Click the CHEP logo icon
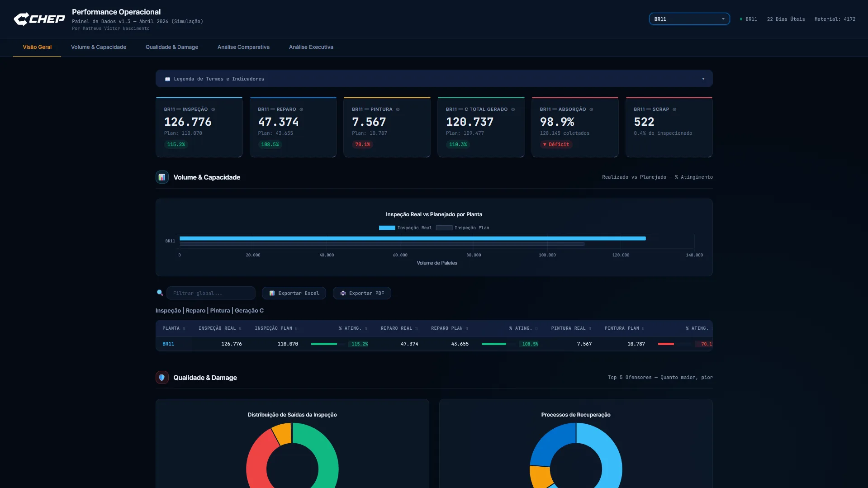Image resolution: width=868 pixels, height=488 pixels. (x=21, y=19)
